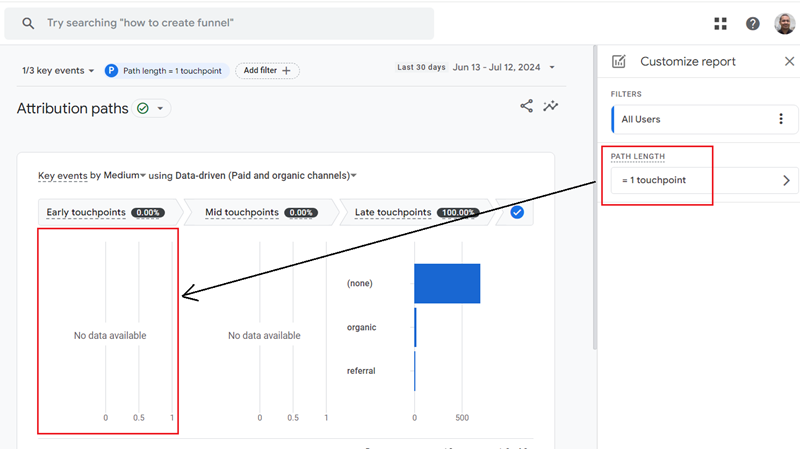Screen dimensions: 800x449
Task: Click the Path length = 1 touchpoint filter chip
Action: coord(166,70)
